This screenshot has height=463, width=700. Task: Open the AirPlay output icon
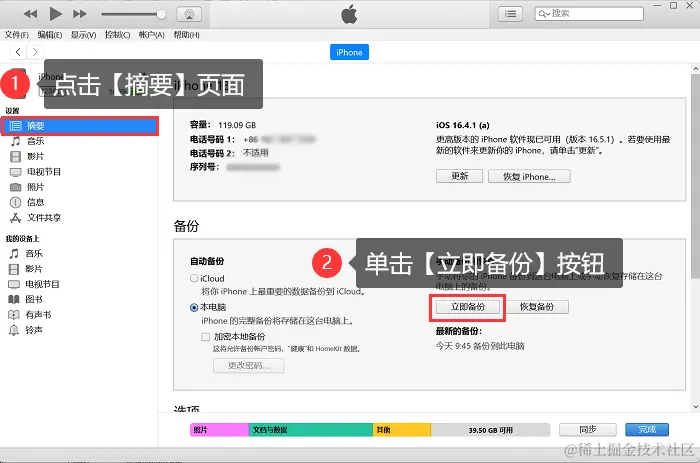click(x=189, y=14)
